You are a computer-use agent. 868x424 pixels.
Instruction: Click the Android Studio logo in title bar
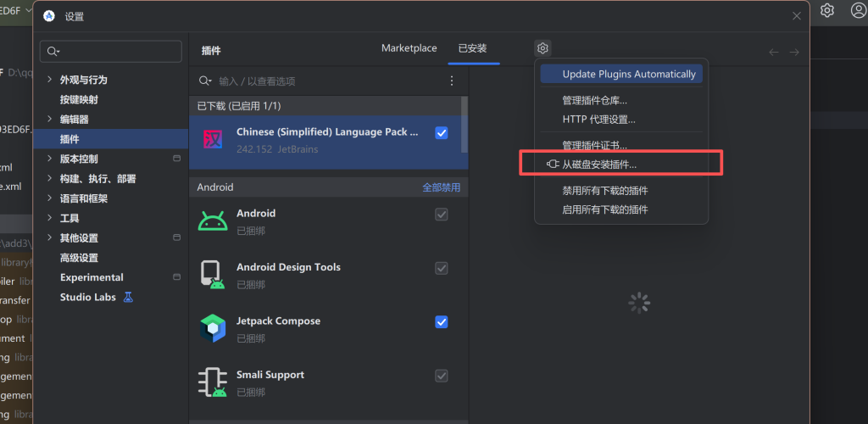(49, 16)
